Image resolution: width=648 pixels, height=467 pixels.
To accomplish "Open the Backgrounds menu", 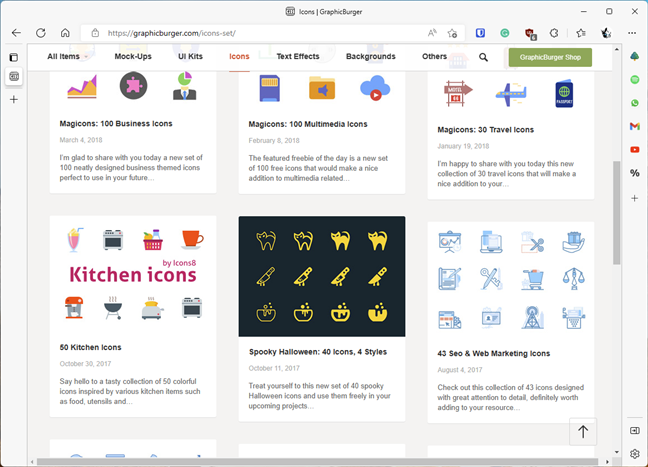I will [371, 57].
